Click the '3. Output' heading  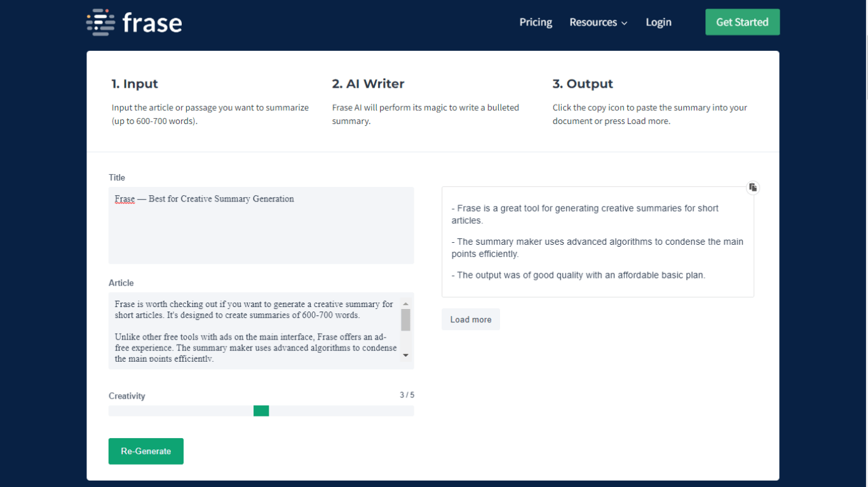pyautogui.click(x=583, y=84)
